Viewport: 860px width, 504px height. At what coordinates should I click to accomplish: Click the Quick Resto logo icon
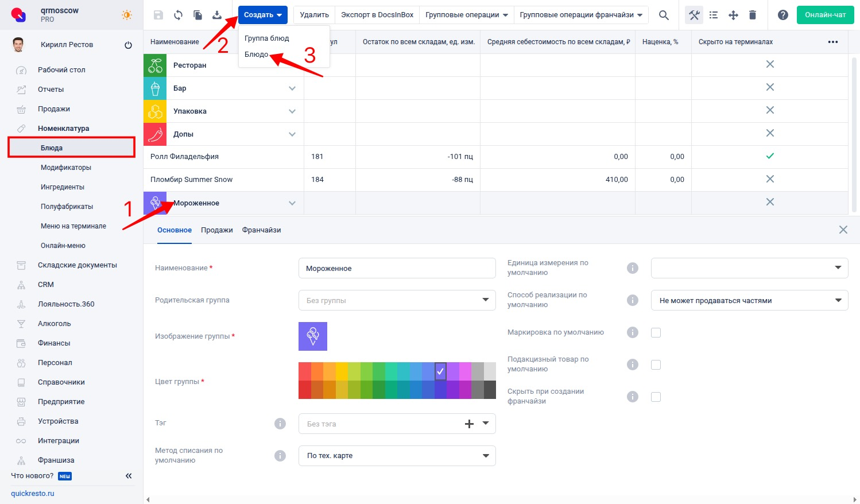tap(18, 15)
